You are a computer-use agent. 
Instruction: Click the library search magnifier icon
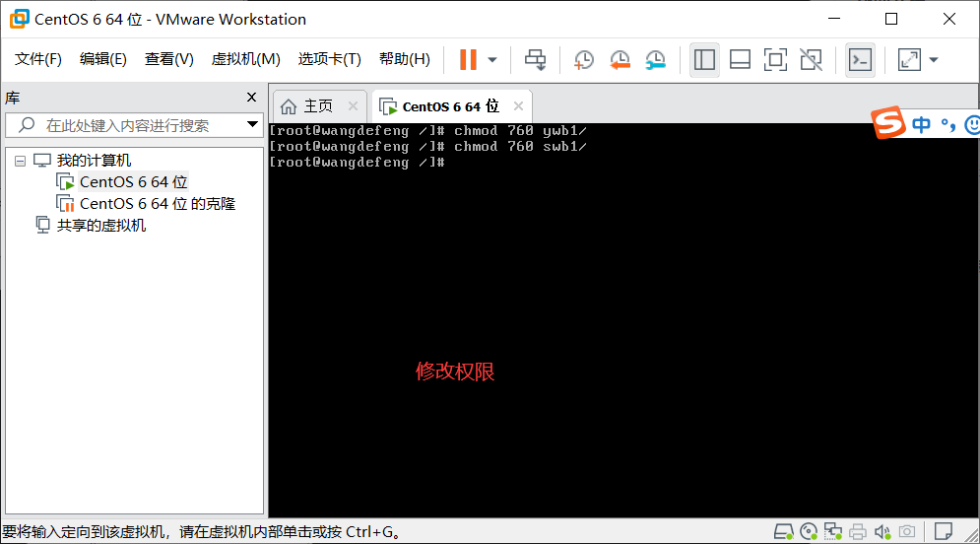coord(27,124)
